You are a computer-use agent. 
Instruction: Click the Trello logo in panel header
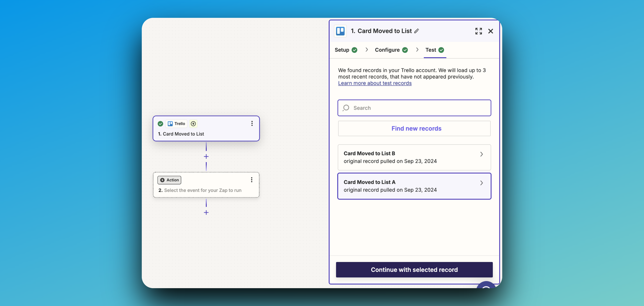tap(340, 31)
